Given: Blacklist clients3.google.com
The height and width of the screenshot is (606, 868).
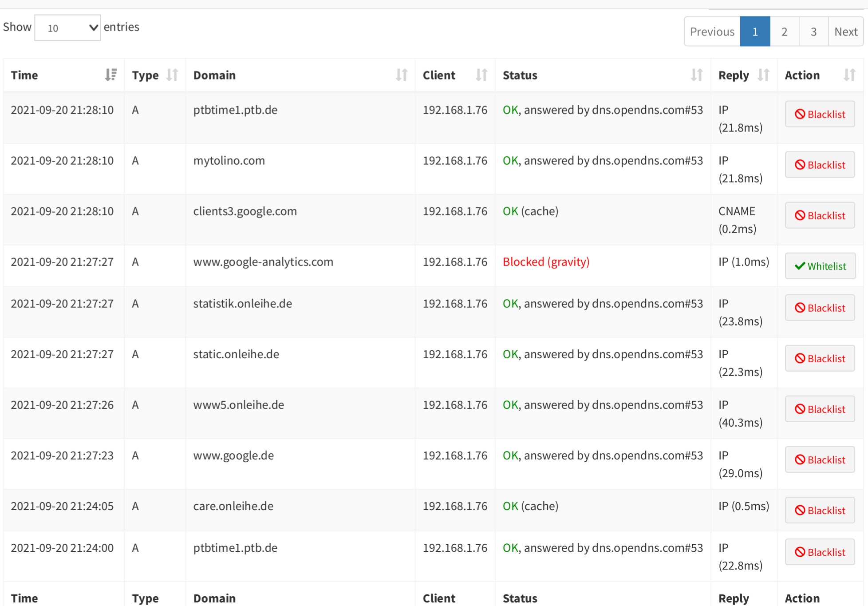Looking at the screenshot, I should click(x=820, y=215).
